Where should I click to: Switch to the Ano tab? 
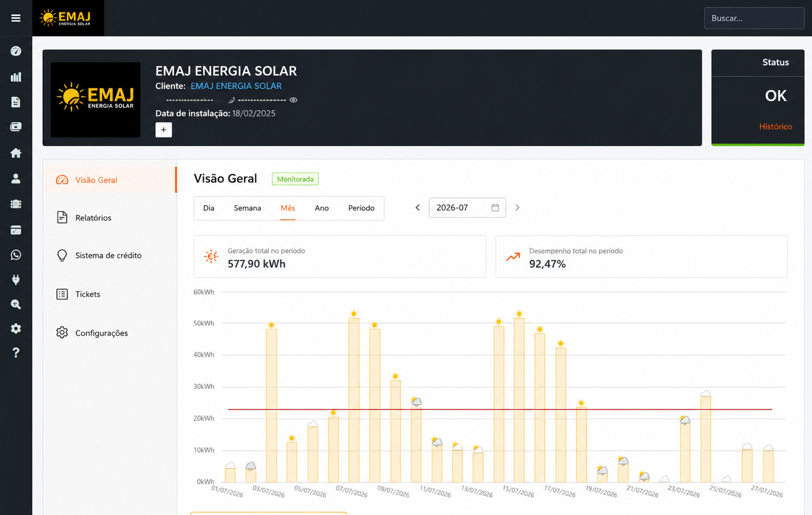coord(322,208)
